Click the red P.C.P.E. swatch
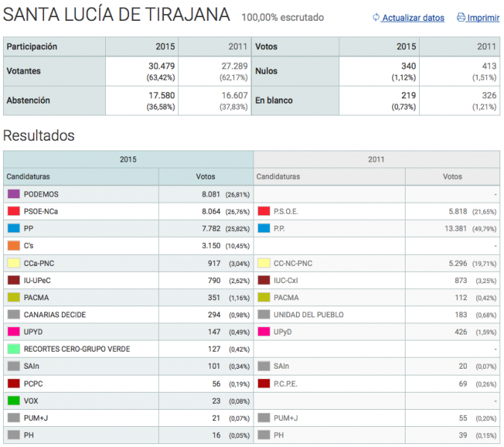 [x=264, y=384]
